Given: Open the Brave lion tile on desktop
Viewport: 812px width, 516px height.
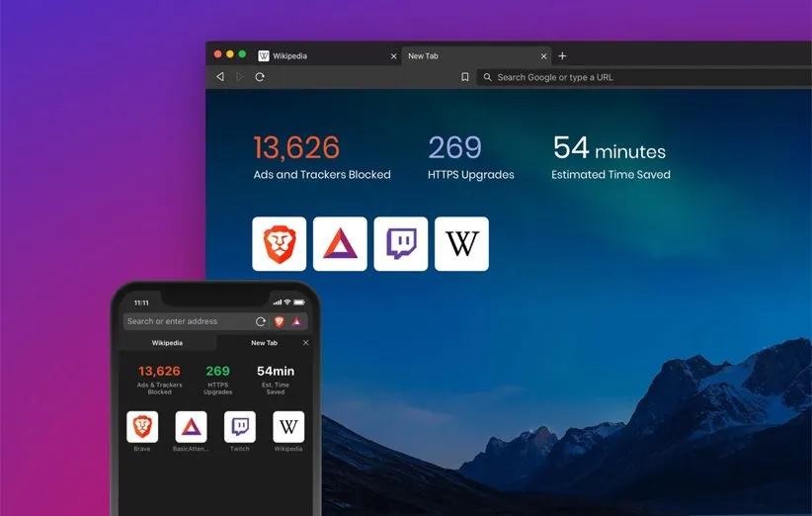Looking at the screenshot, I should pos(279,244).
